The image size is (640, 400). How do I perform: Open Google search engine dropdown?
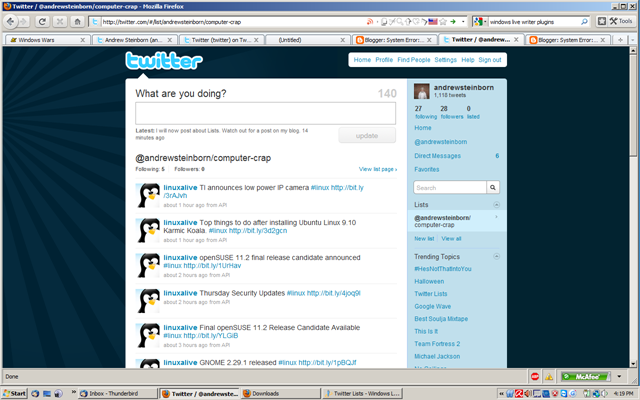[480, 22]
